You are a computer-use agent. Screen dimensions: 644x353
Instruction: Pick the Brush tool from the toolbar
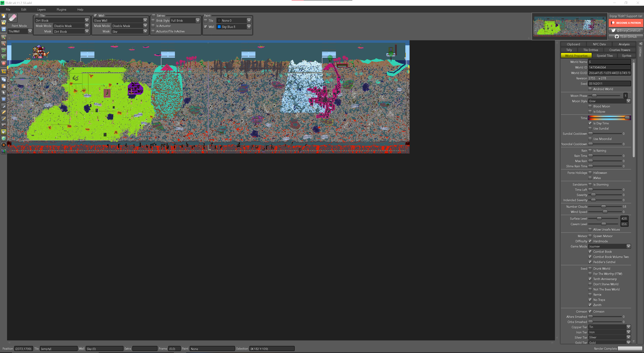point(4,119)
